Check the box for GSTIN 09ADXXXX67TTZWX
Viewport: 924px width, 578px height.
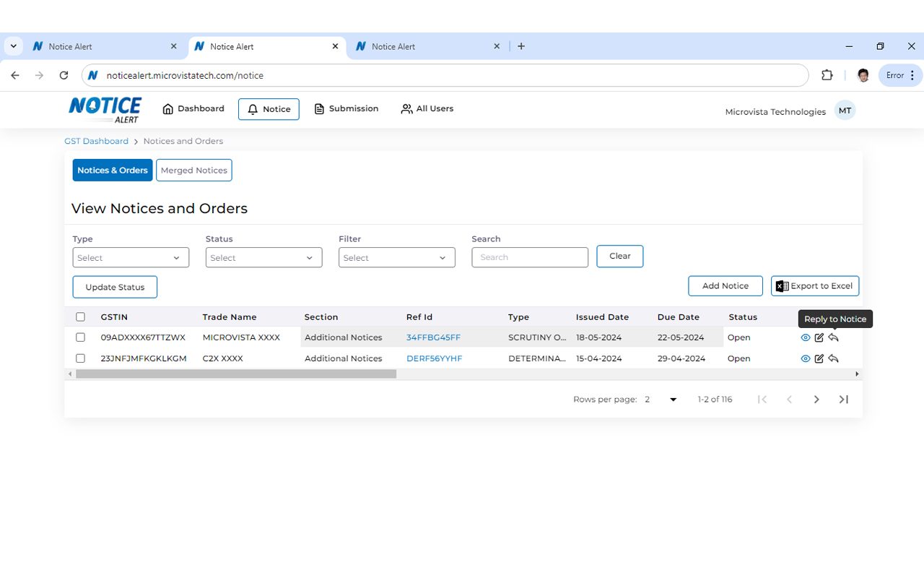pyautogui.click(x=80, y=337)
